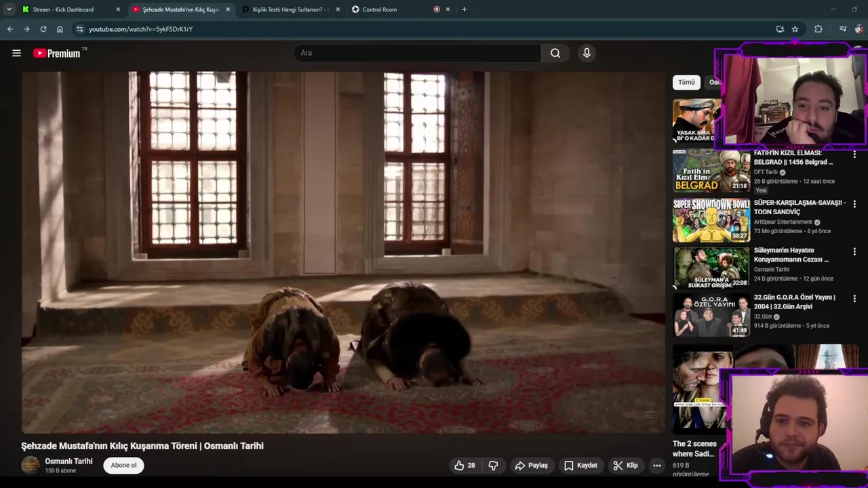The width and height of the screenshot is (868, 488).
Task: Bookmark this page with the star
Action: 795,29
